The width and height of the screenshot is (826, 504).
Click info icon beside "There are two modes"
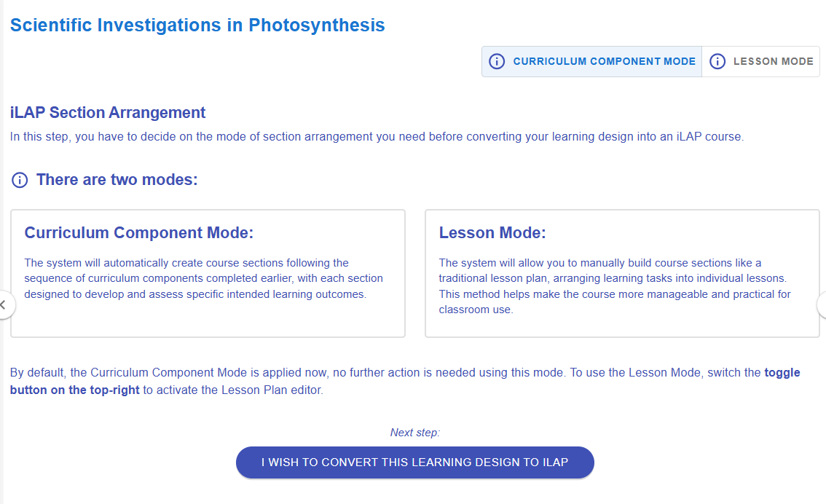tap(20, 180)
